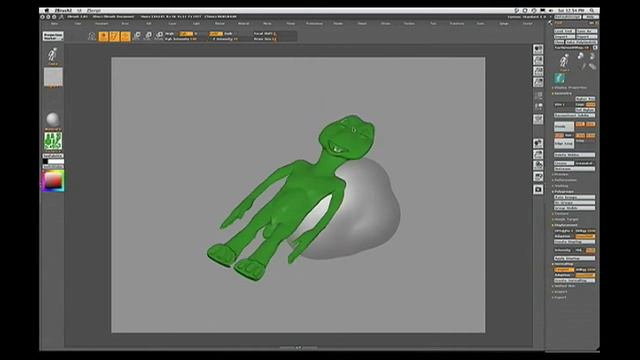
Task: Open the Stroke menu
Action: [x=386, y=24]
